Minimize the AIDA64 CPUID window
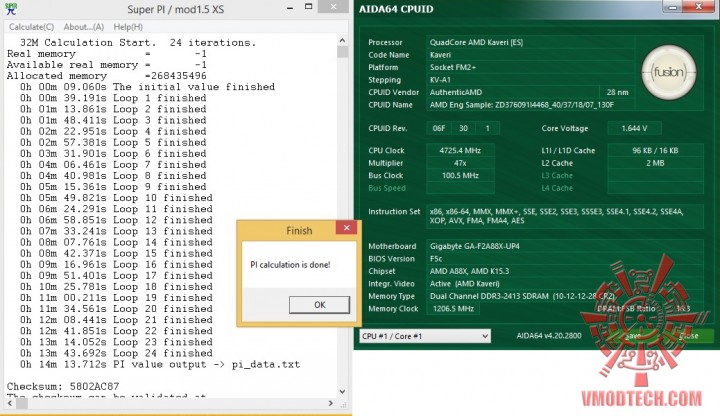Screen dimensions: 720x416 pos(673,6)
